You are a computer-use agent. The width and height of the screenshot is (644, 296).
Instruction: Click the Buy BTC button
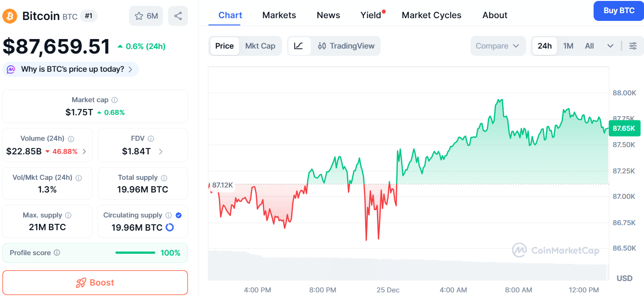(619, 11)
